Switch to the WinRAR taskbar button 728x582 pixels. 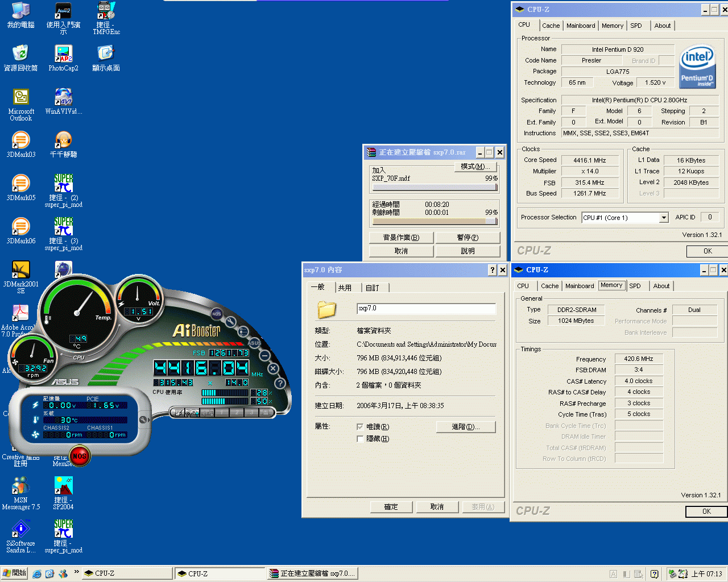313,574
